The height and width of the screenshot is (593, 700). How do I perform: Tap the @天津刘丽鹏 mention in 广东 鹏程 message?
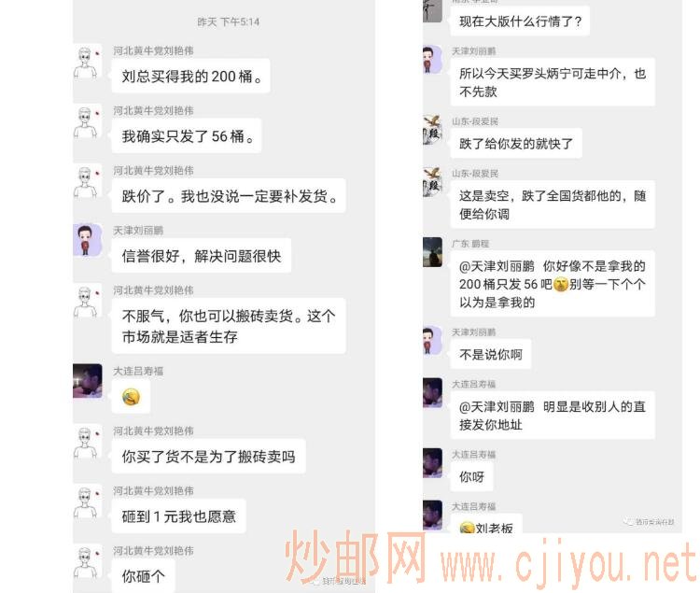tap(497, 266)
